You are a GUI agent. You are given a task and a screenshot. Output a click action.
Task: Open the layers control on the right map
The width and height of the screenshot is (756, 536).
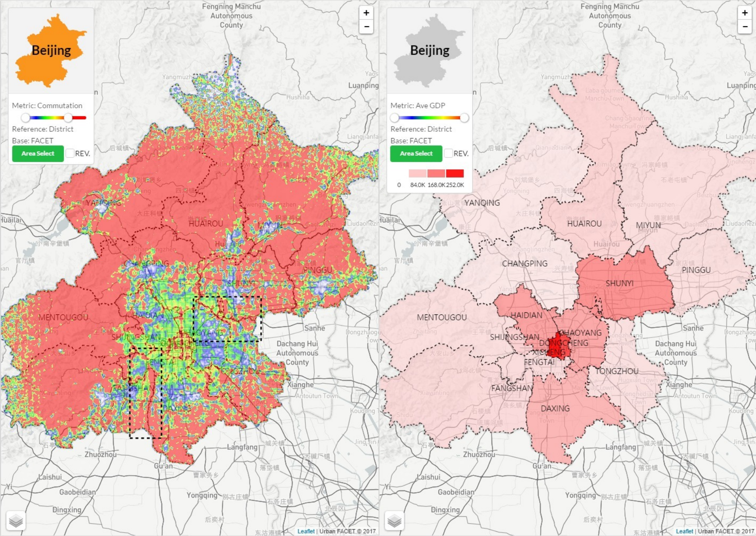pos(394,520)
